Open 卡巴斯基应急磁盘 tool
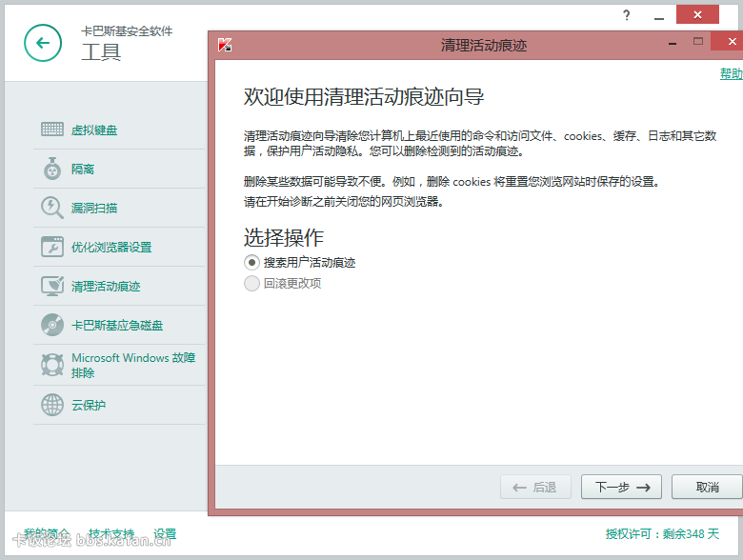 119,326
